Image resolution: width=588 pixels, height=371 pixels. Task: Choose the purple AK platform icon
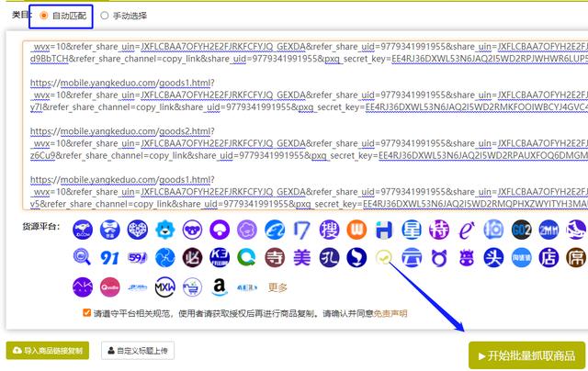click(x=83, y=287)
